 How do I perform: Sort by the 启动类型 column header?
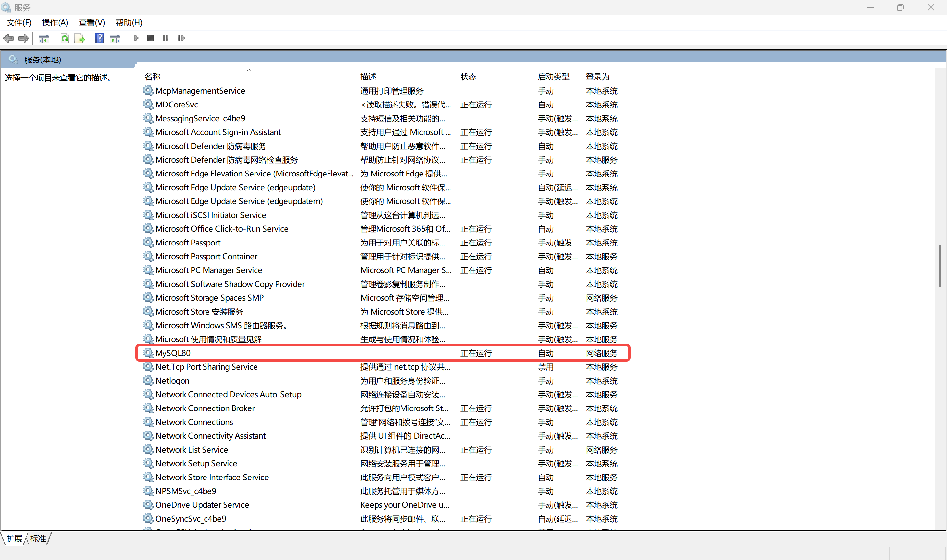click(553, 77)
